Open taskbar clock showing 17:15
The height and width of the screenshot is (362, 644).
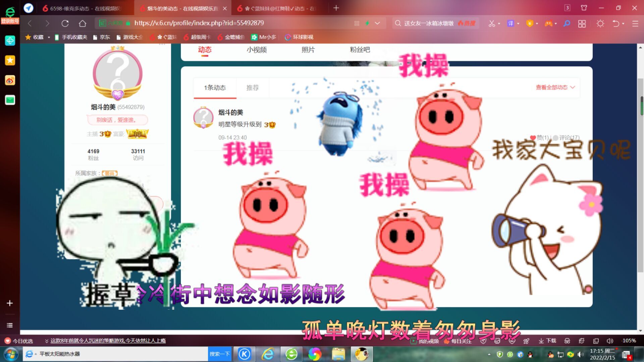[602, 354]
